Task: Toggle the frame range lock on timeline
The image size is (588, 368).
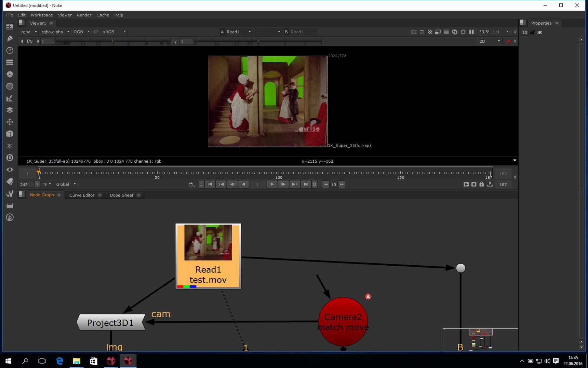Action: 482,184
